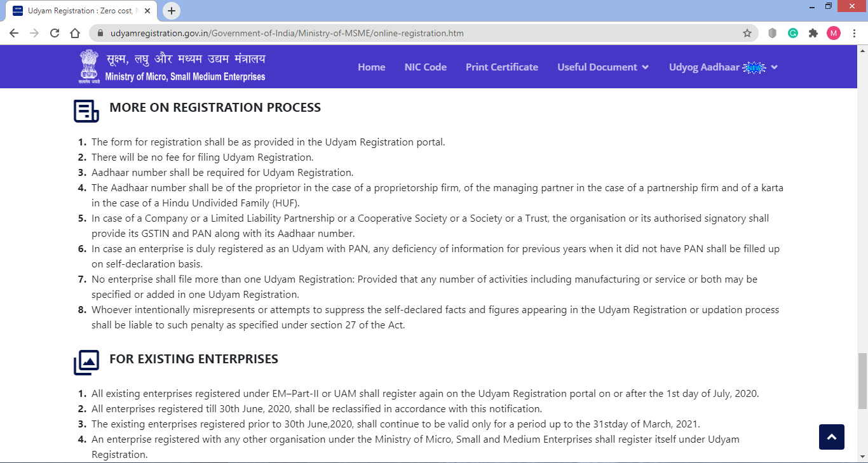This screenshot has height=463, width=868.
Task: Click the back navigation arrow
Action: click(13, 32)
